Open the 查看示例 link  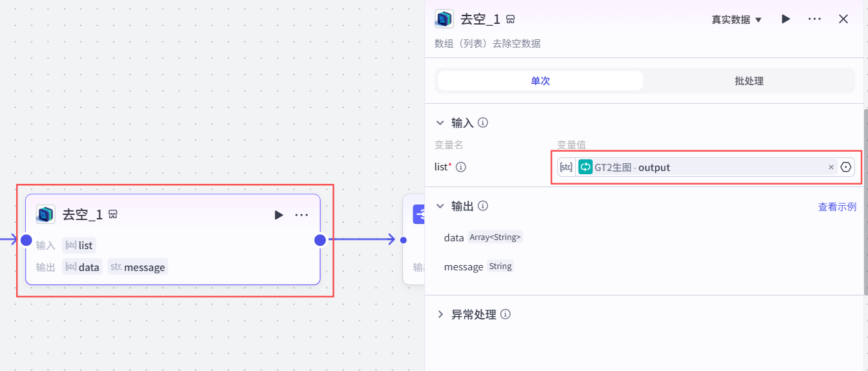pos(837,206)
